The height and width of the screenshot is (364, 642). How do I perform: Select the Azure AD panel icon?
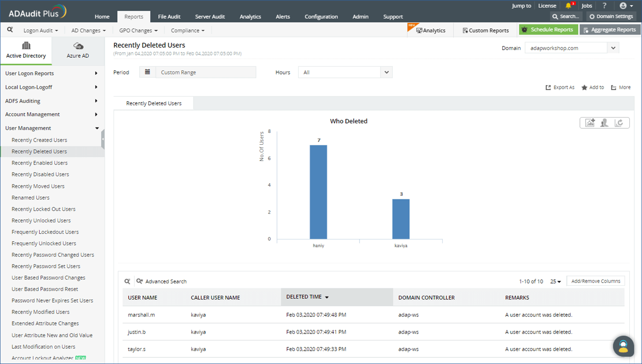point(78,49)
